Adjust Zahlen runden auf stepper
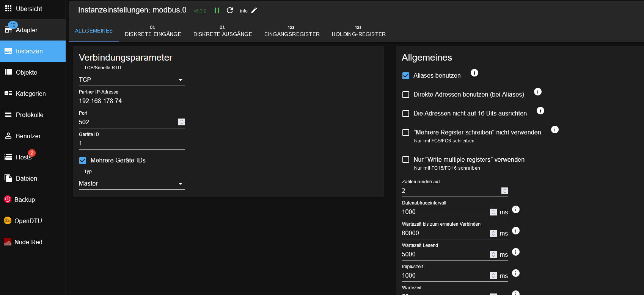Image resolution: width=644 pixels, height=295 pixels. [x=505, y=191]
